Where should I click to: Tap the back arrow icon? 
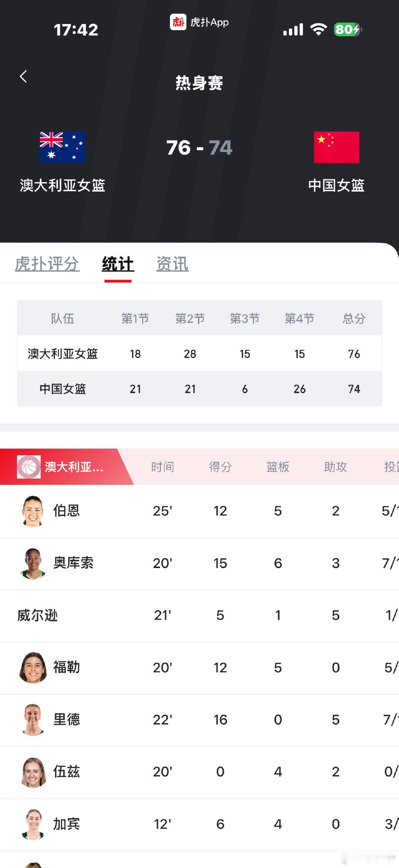pos(23,77)
